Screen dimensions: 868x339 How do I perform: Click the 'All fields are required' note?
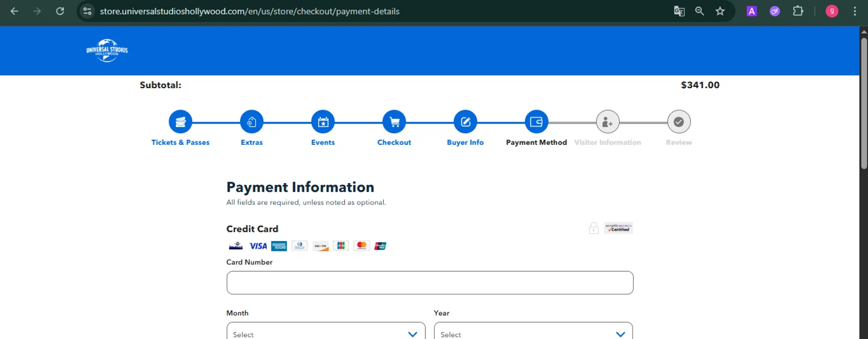tap(306, 203)
